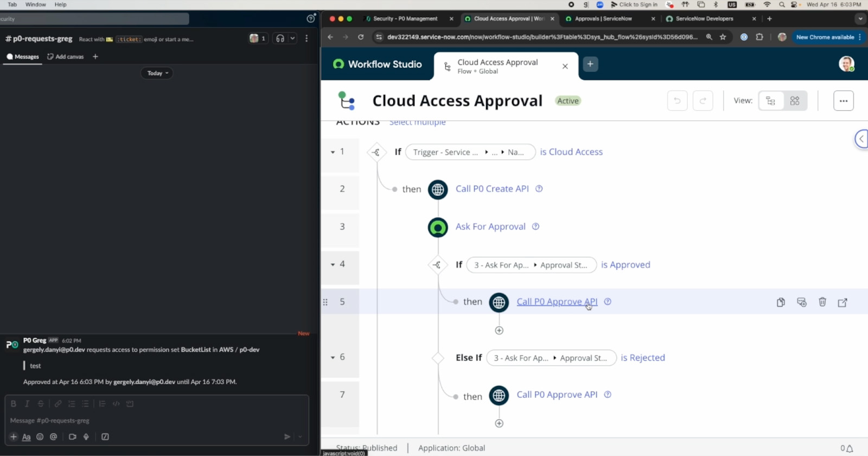Delete the row 5 action with trash icon
Image resolution: width=868 pixels, height=456 pixels.
coord(822,302)
